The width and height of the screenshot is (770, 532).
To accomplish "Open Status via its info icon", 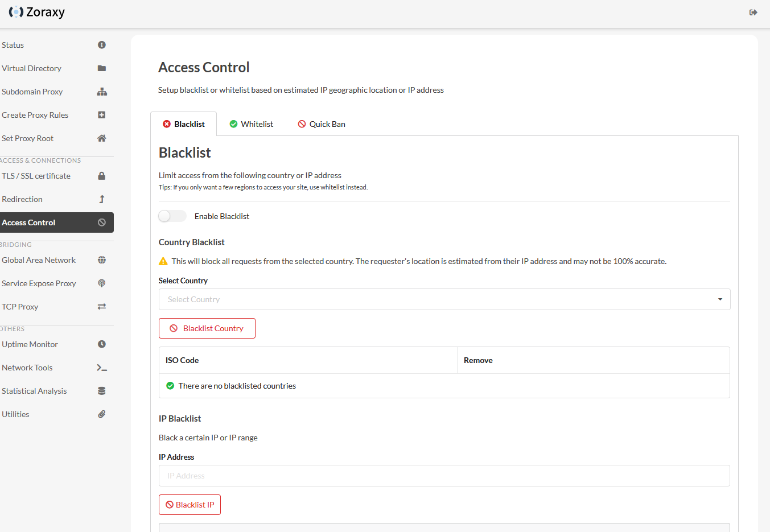I will coord(102,45).
